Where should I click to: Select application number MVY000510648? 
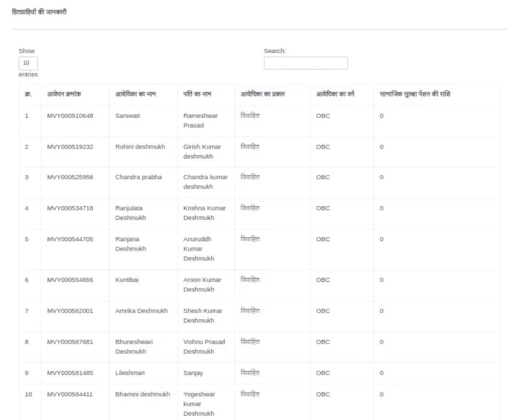point(70,116)
